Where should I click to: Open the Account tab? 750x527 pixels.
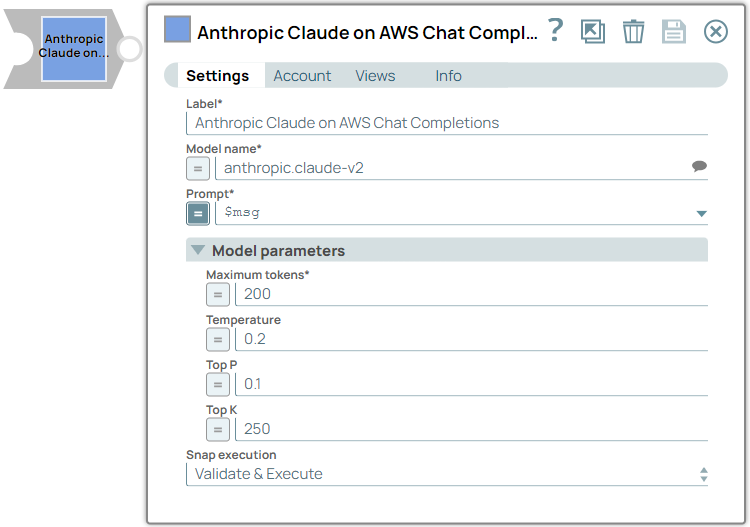pos(302,76)
